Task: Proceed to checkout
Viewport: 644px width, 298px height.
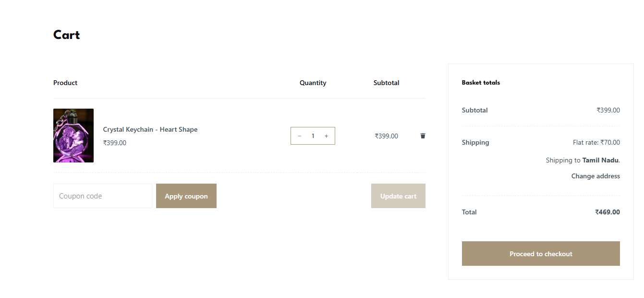Action: coord(541,254)
